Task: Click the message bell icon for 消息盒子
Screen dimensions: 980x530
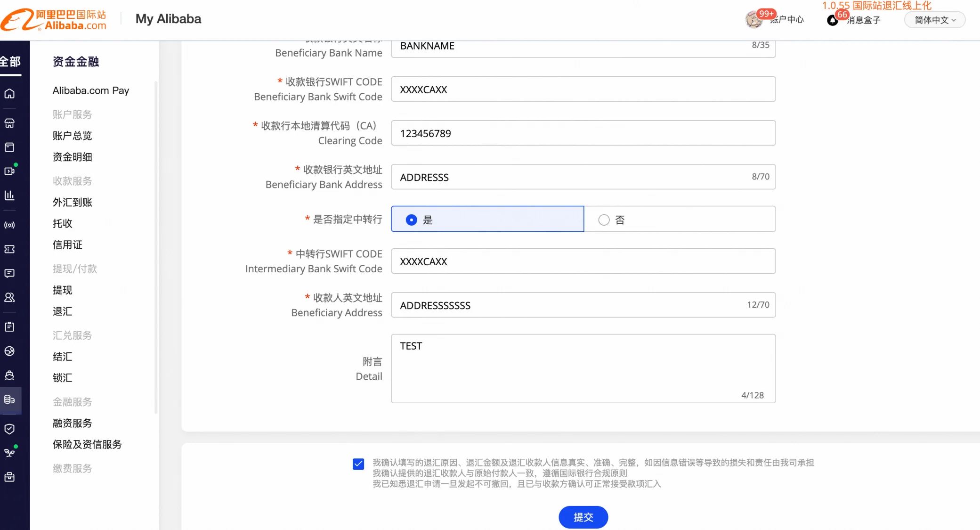Action: point(832,20)
